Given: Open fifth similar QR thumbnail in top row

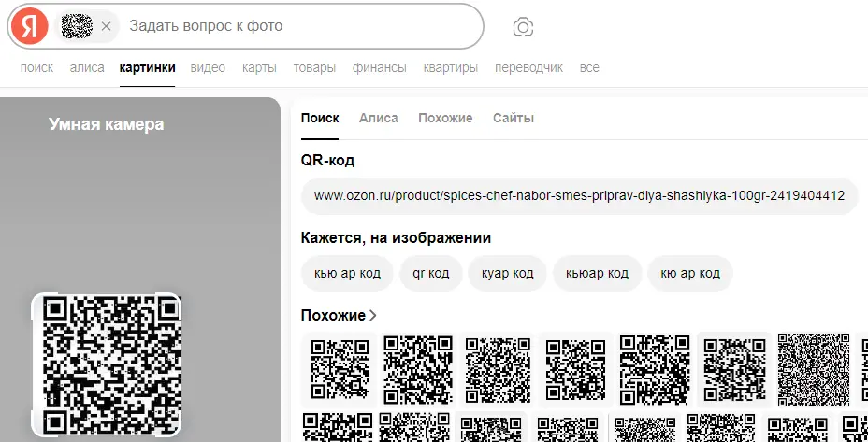Looking at the screenshot, I should point(655,369).
